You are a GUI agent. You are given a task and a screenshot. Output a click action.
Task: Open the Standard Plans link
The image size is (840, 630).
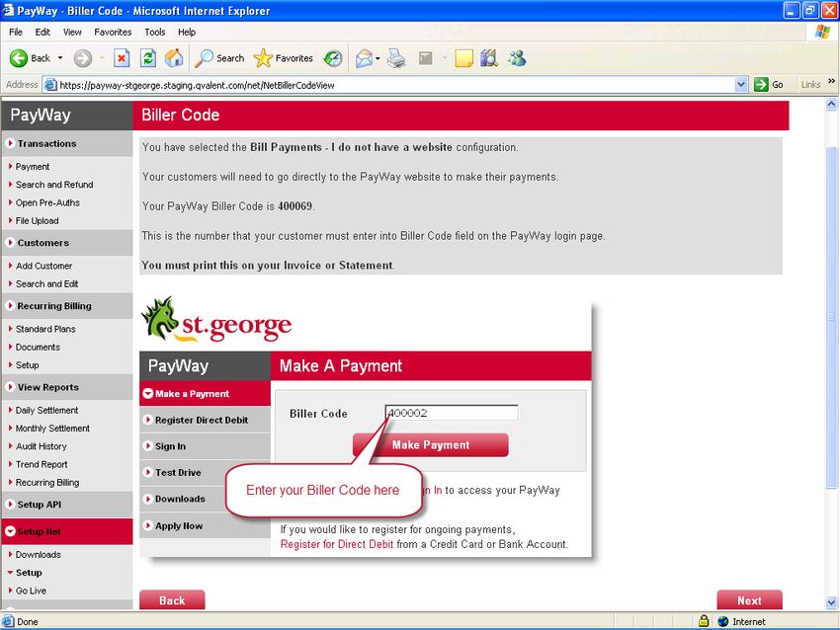45,329
